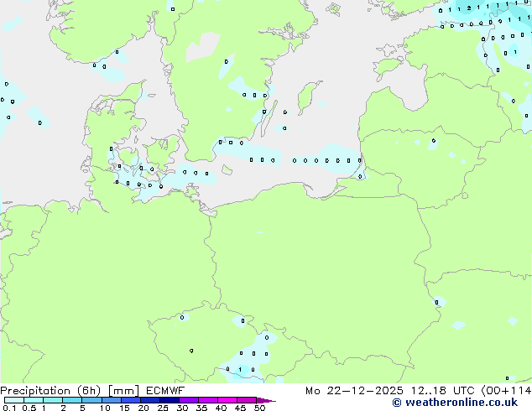Click the legend label '40'
532x411 pixels.
point(221,408)
